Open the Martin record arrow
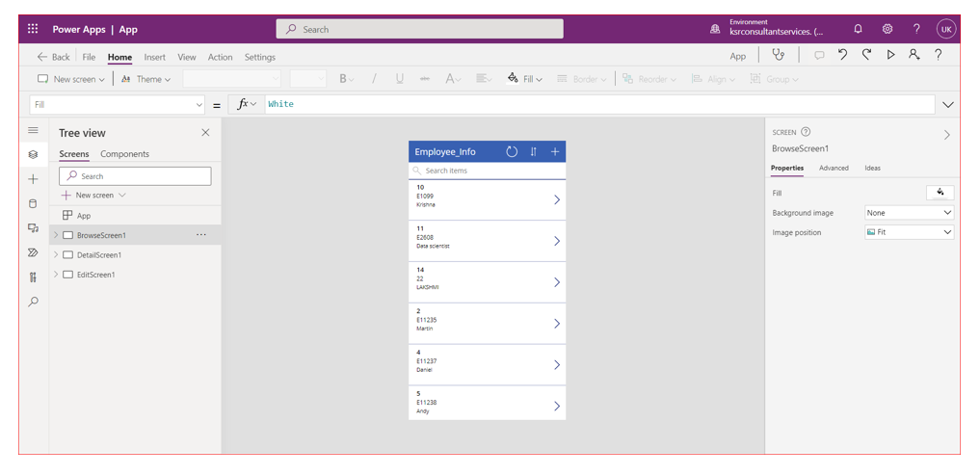Screen dimensions: 980x474 point(556,324)
